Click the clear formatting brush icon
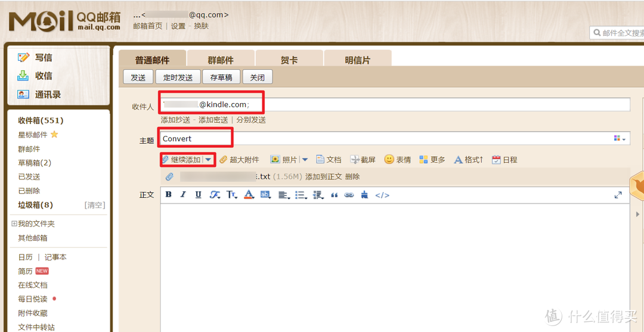Image resolution: width=644 pixels, height=332 pixels. click(x=364, y=195)
